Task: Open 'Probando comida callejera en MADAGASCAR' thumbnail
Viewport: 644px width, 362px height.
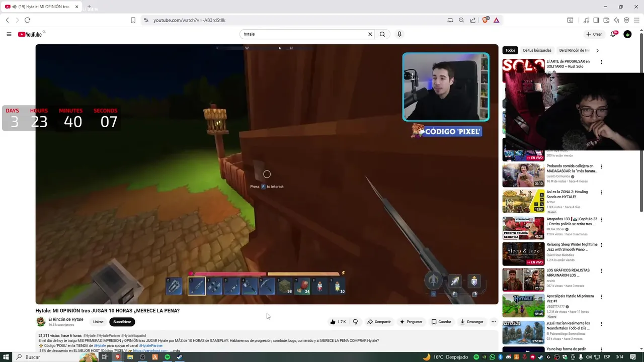Action: point(523,175)
